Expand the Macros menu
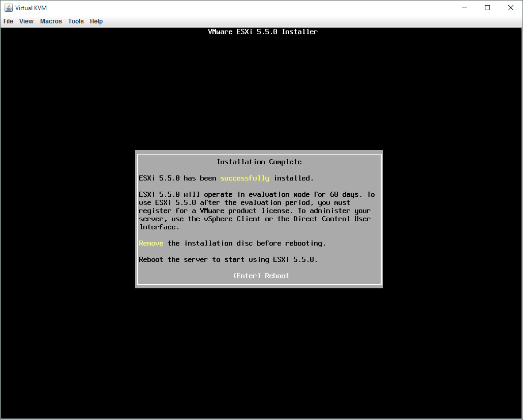 (51, 21)
